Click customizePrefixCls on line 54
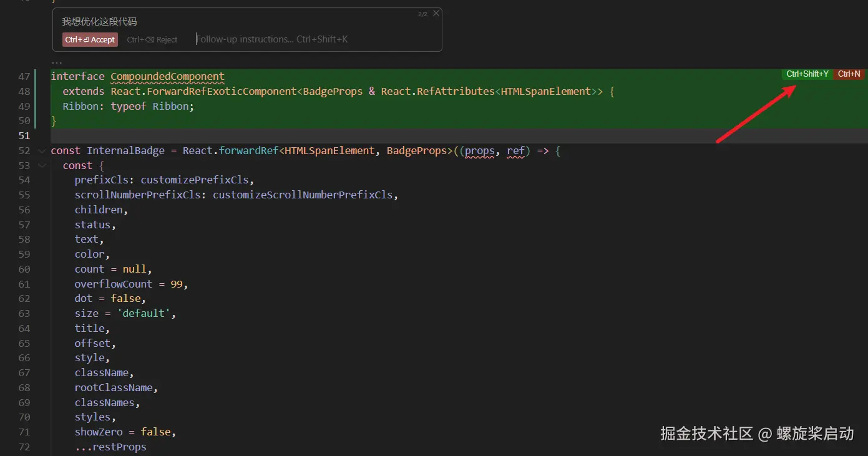Image resolution: width=868 pixels, height=456 pixels. 195,180
